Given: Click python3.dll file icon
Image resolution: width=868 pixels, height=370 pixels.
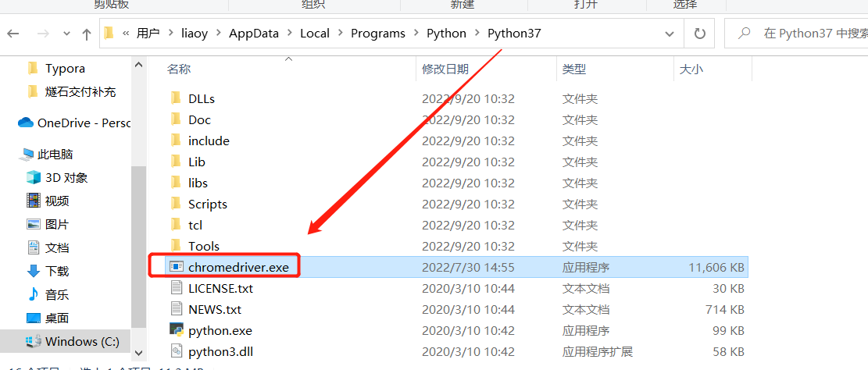Looking at the screenshot, I should click(x=176, y=351).
